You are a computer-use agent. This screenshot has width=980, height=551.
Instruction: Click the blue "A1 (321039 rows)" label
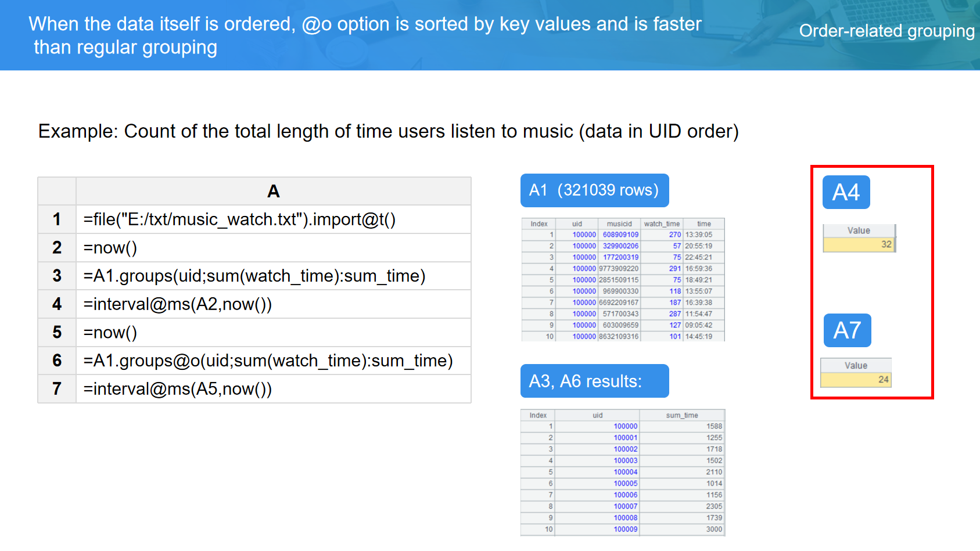pyautogui.click(x=594, y=190)
